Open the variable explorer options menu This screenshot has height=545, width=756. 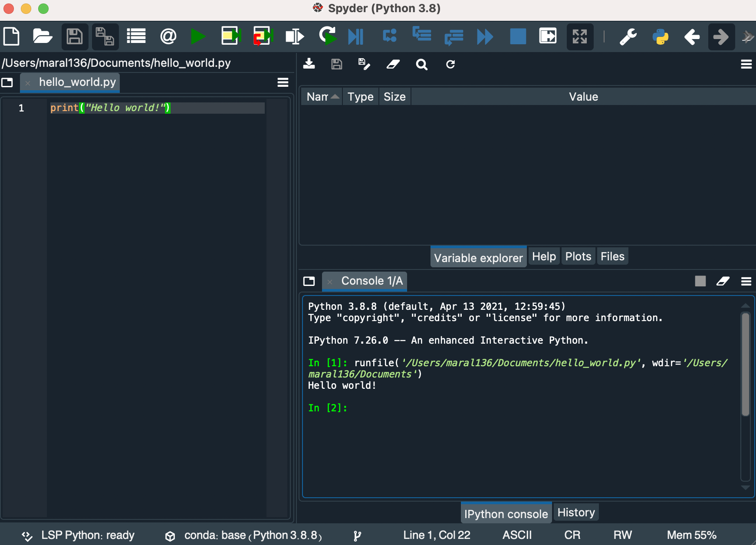click(x=746, y=64)
